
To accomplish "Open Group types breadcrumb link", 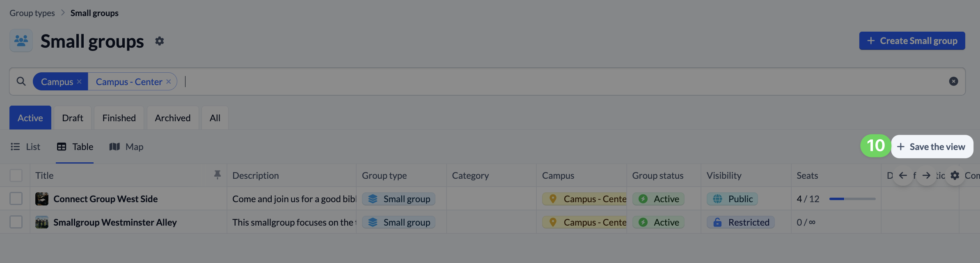I will click(x=32, y=13).
